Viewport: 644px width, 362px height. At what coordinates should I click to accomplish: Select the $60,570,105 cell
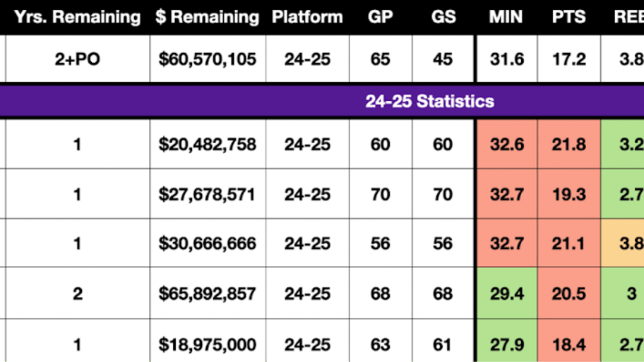tap(208, 59)
